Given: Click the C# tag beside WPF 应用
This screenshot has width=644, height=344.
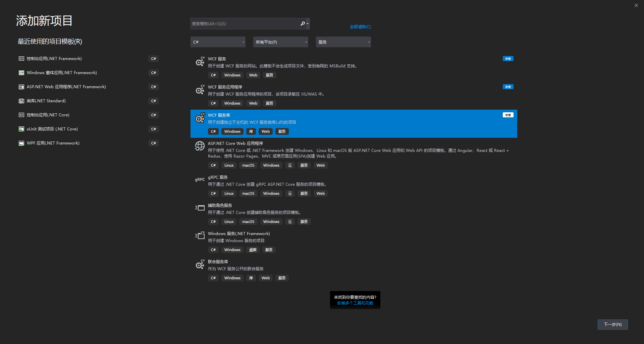Looking at the screenshot, I should 154,143.
